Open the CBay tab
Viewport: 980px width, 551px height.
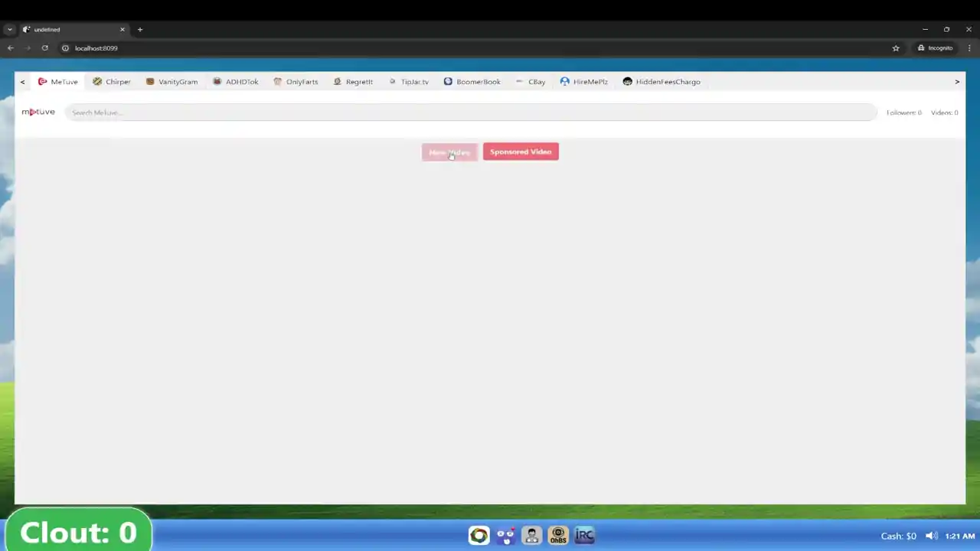click(531, 82)
